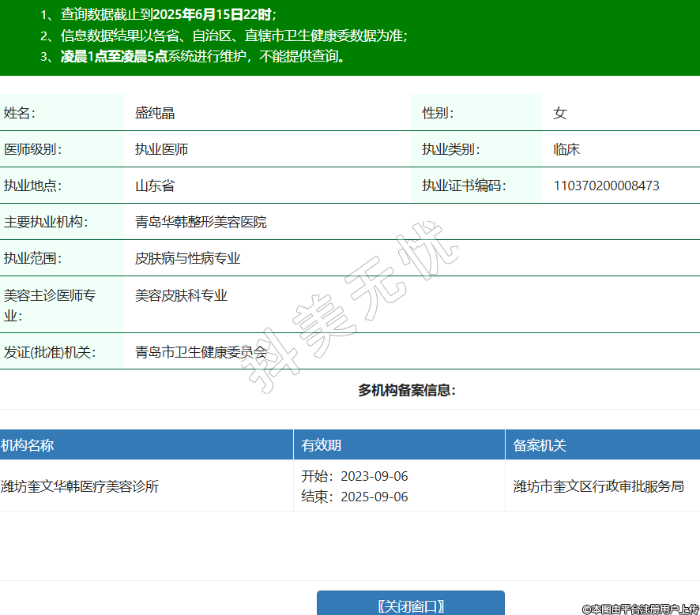Select the 临床 practice category value
The width and height of the screenshot is (700, 615).
point(566,149)
